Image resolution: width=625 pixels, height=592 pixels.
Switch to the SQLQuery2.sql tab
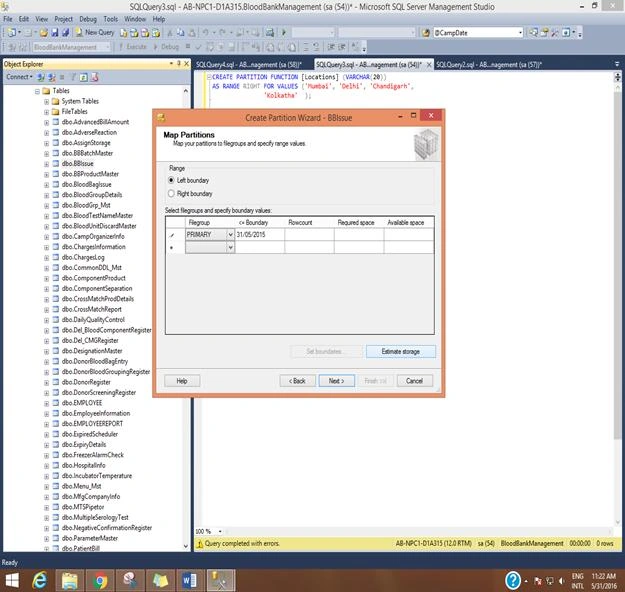[489, 65]
